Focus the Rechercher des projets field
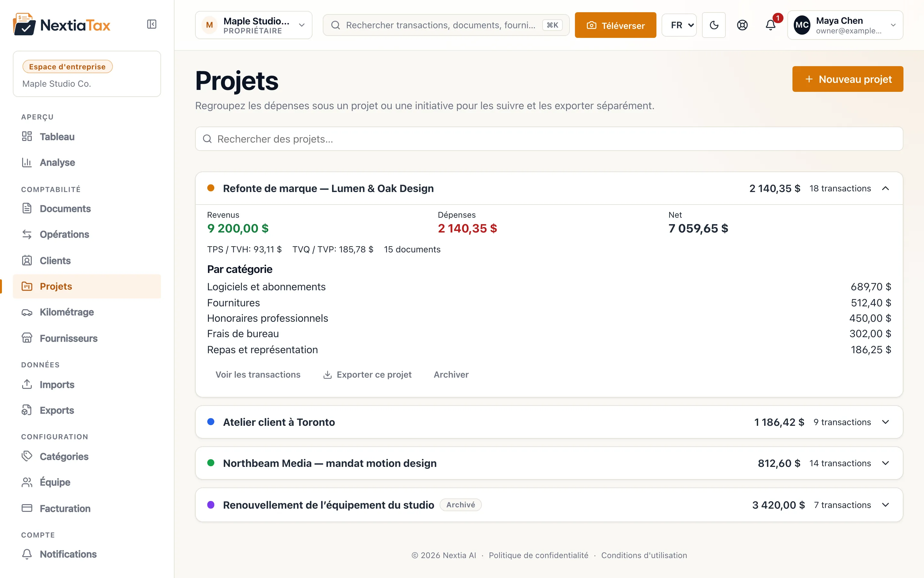This screenshot has height=578, width=924. coord(549,139)
